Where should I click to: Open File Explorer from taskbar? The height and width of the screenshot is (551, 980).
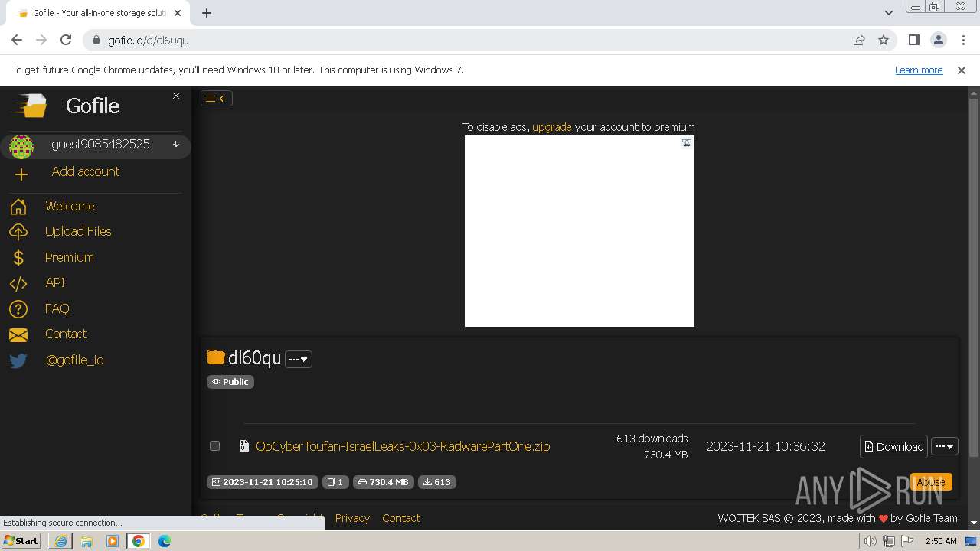click(87, 540)
